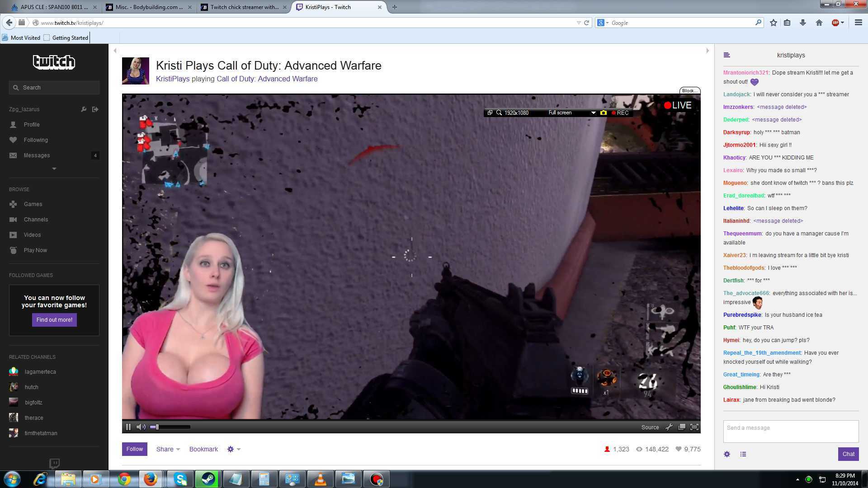This screenshot has width=868, height=488.
Task: Click the recorder overlay screenshot camera icon
Action: (x=603, y=113)
